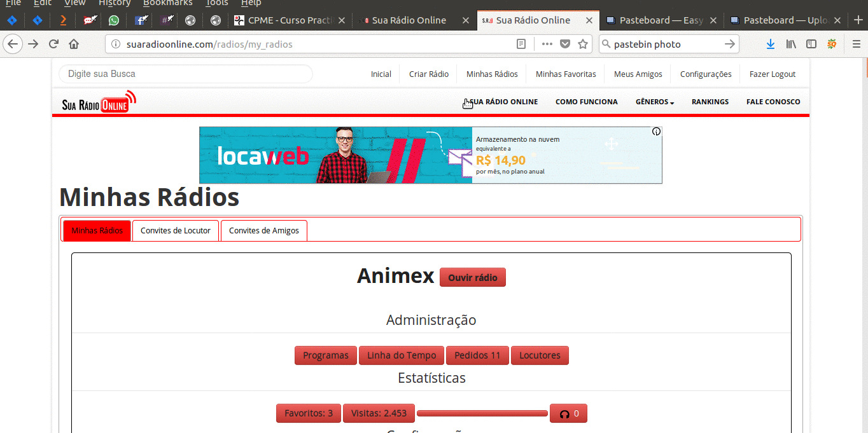Go back to the previous page
Image resolution: width=868 pixels, height=433 pixels.
pyautogui.click(x=13, y=44)
